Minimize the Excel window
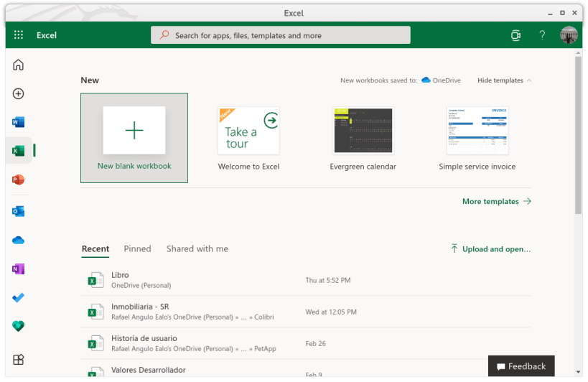This screenshot has height=382, width=588. coord(550,13)
